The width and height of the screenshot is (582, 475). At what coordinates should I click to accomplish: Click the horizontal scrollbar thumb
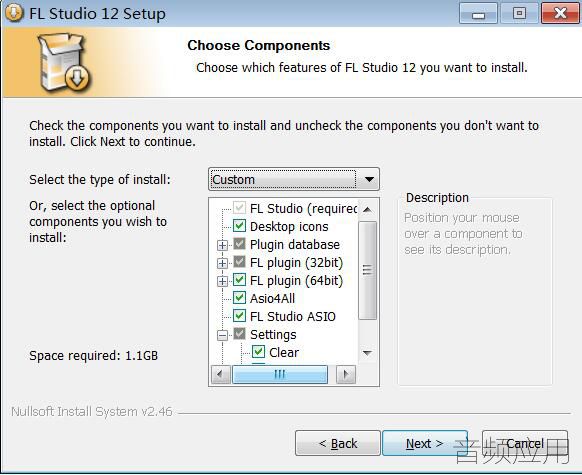pos(279,374)
